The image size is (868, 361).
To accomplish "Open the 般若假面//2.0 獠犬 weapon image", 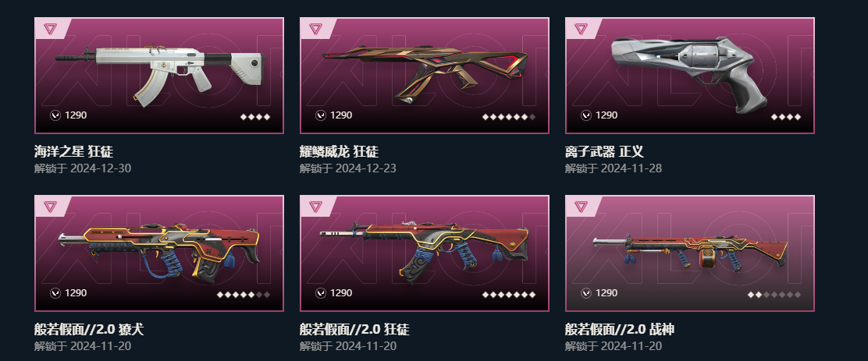I will (158, 252).
